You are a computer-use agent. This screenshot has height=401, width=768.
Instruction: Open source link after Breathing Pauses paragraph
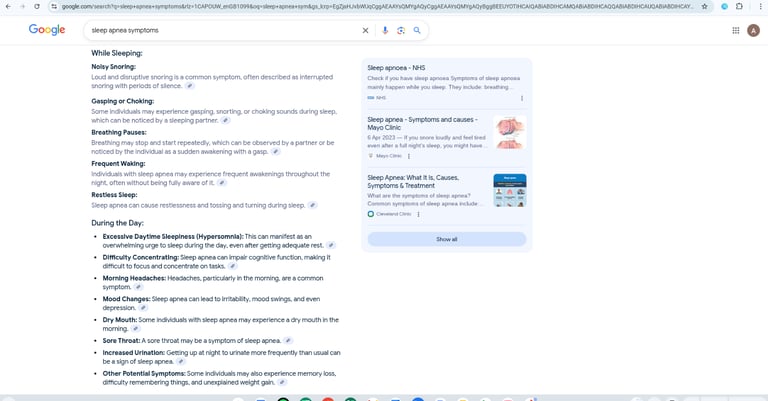click(276, 152)
